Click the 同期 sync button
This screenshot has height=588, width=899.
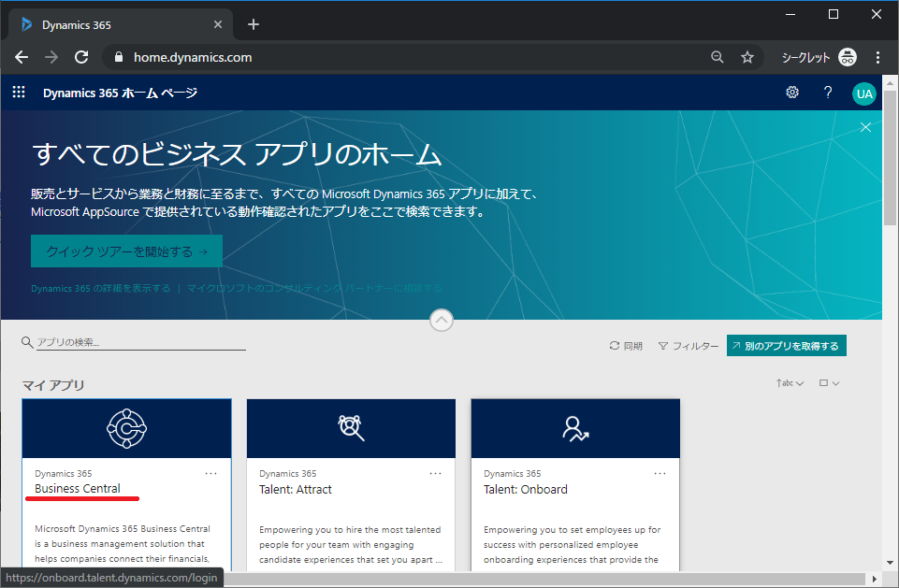tap(626, 346)
